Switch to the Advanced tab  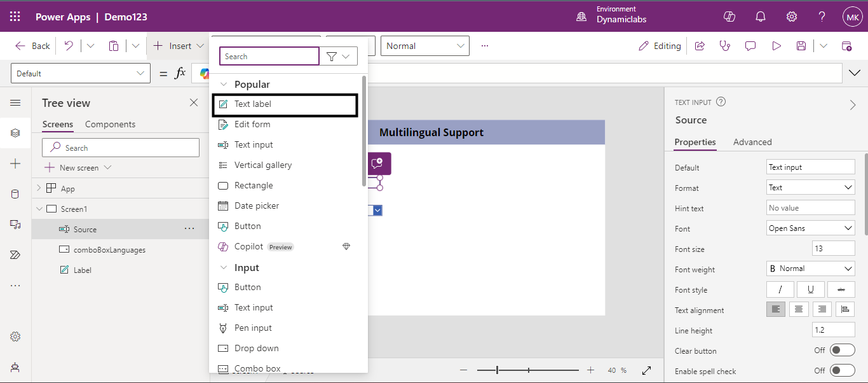click(x=752, y=142)
